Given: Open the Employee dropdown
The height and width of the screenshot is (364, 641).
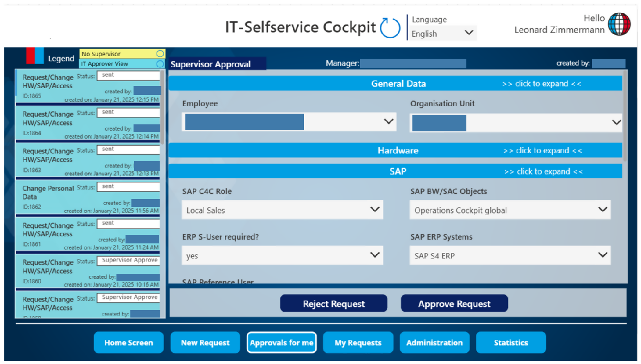Looking at the screenshot, I should [x=289, y=122].
